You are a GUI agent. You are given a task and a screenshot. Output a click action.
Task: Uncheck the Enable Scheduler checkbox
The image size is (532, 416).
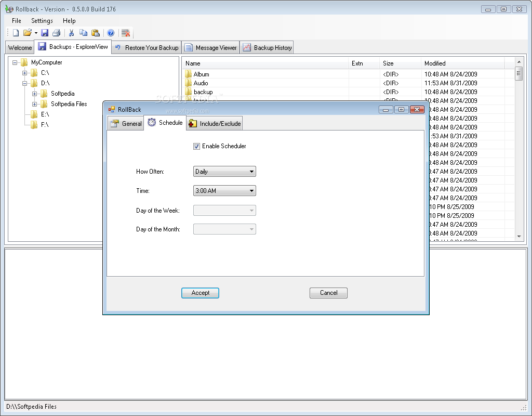click(196, 146)
